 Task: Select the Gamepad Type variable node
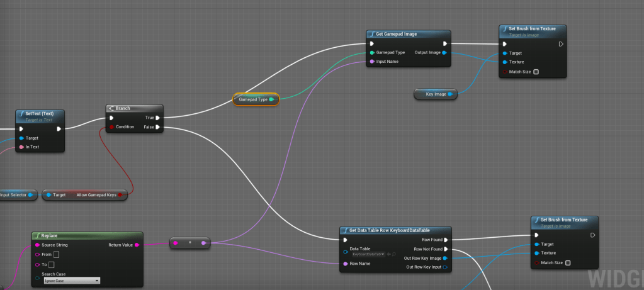(256, 99)
